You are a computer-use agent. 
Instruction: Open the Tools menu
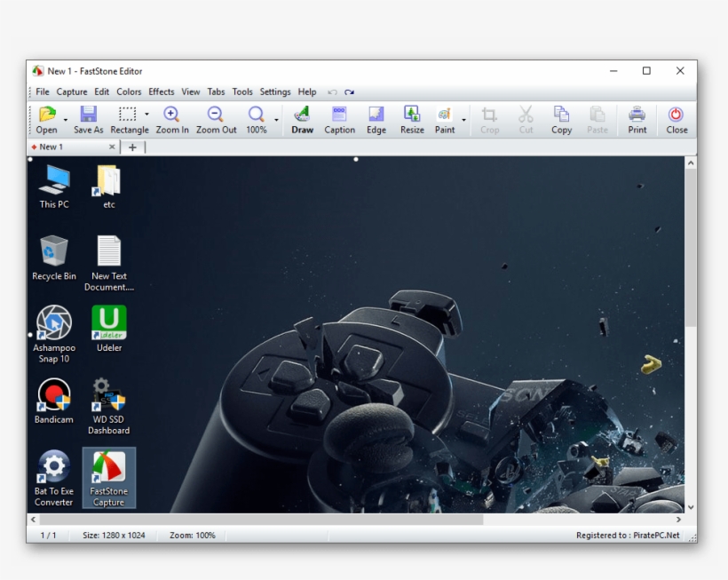tap(242, 92)
